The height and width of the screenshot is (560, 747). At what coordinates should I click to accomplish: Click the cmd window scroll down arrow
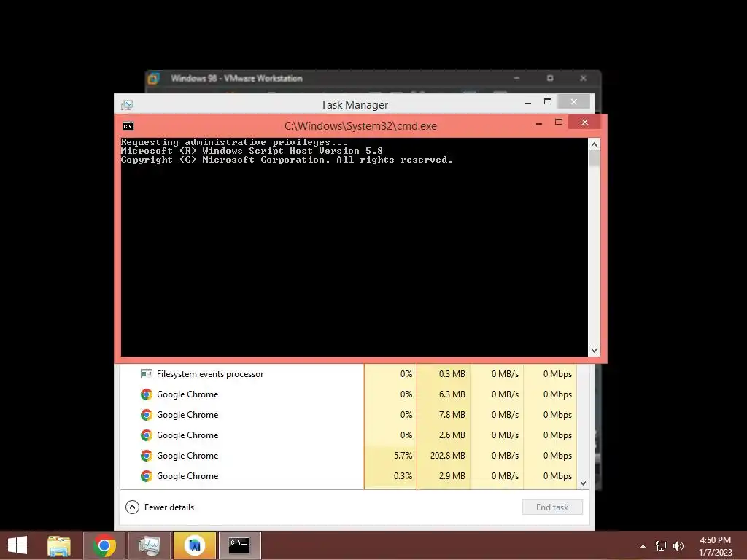point(594,351)
